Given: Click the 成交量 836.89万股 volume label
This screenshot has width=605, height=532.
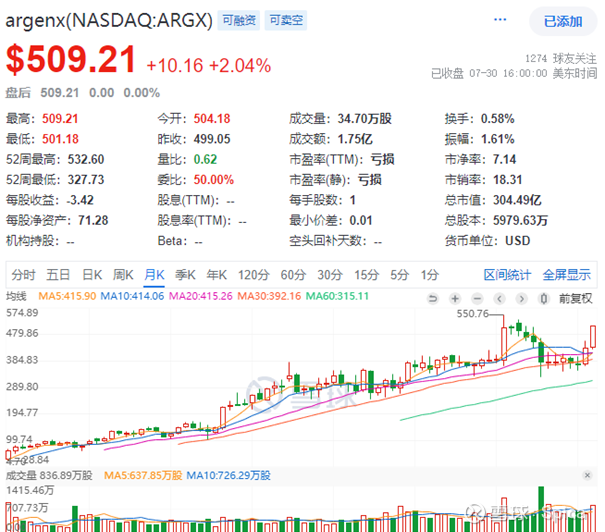Looking at the screenshot, I should point(49,475).
